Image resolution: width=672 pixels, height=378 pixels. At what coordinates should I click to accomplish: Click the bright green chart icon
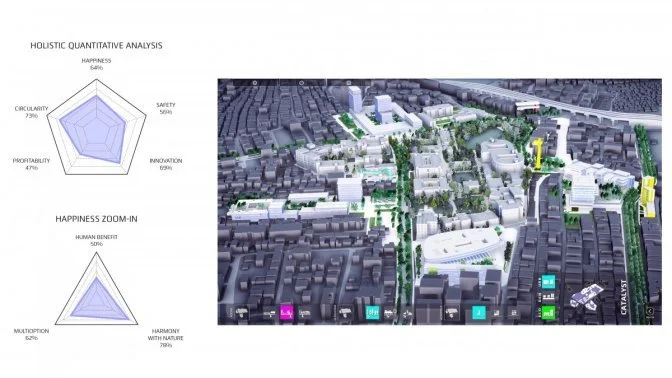click(x=548, y=312)
